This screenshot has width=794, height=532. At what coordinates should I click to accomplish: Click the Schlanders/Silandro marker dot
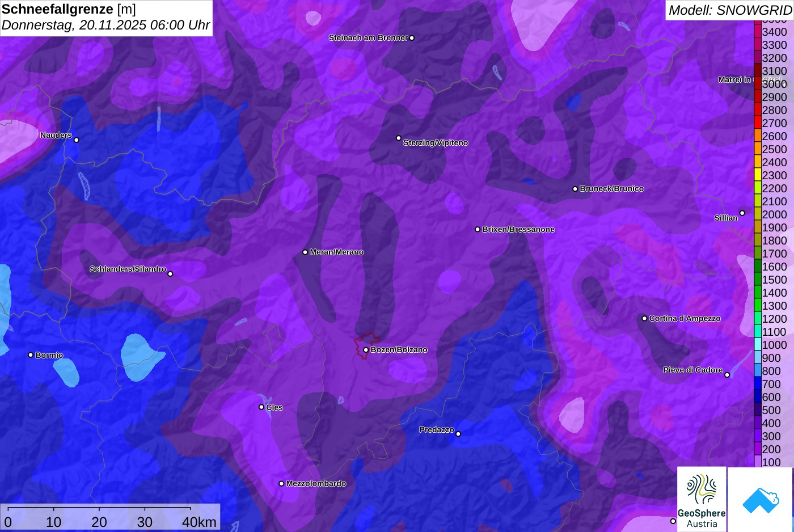170,274
